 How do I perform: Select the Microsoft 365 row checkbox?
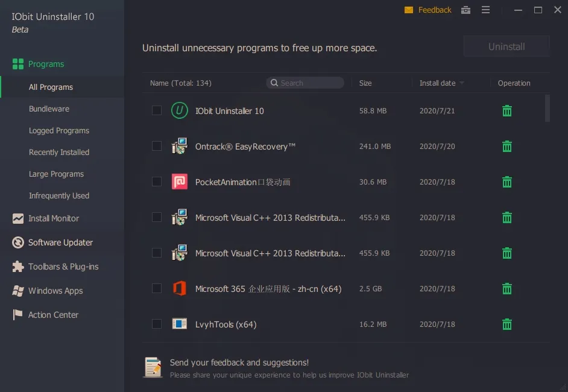click(157, 288)
